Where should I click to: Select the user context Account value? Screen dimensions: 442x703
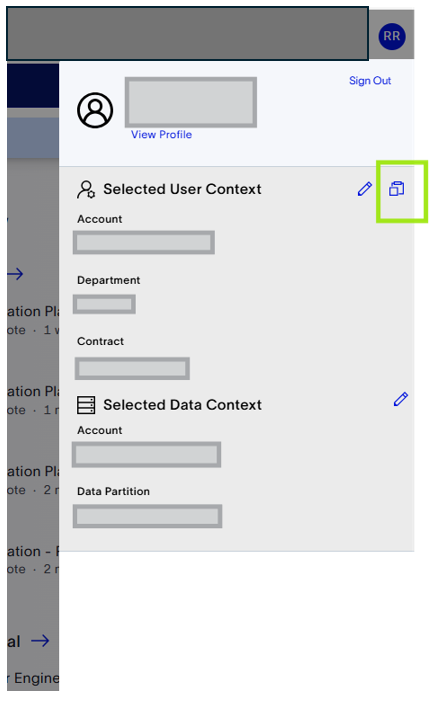click(144, 243)
